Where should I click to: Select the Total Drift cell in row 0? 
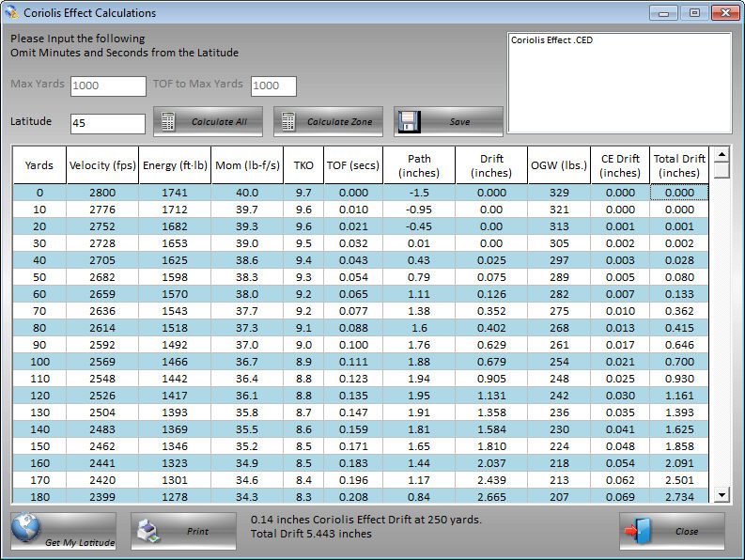pos(679,193)
